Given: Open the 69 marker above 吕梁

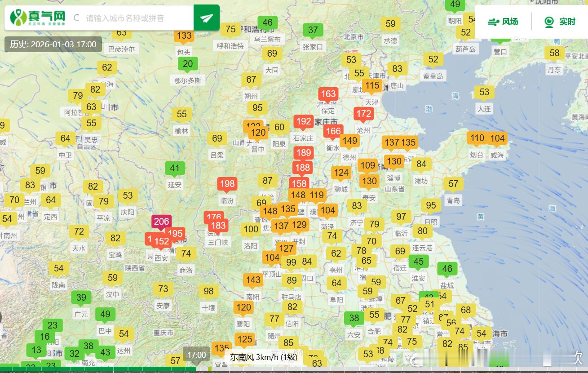Looking at the screenshot, I should 217,139.
